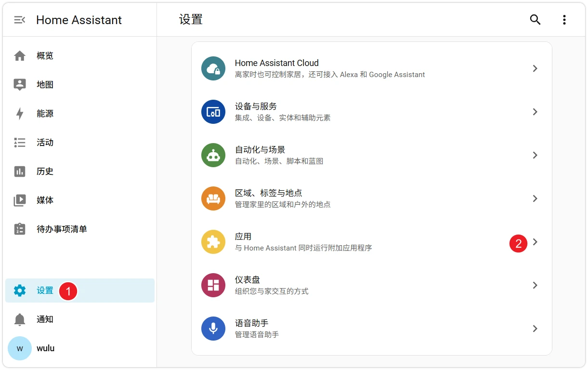Open 自动化与场景 using its right chevron
This screenshot has height=370, width=588.
pos(535,155)
